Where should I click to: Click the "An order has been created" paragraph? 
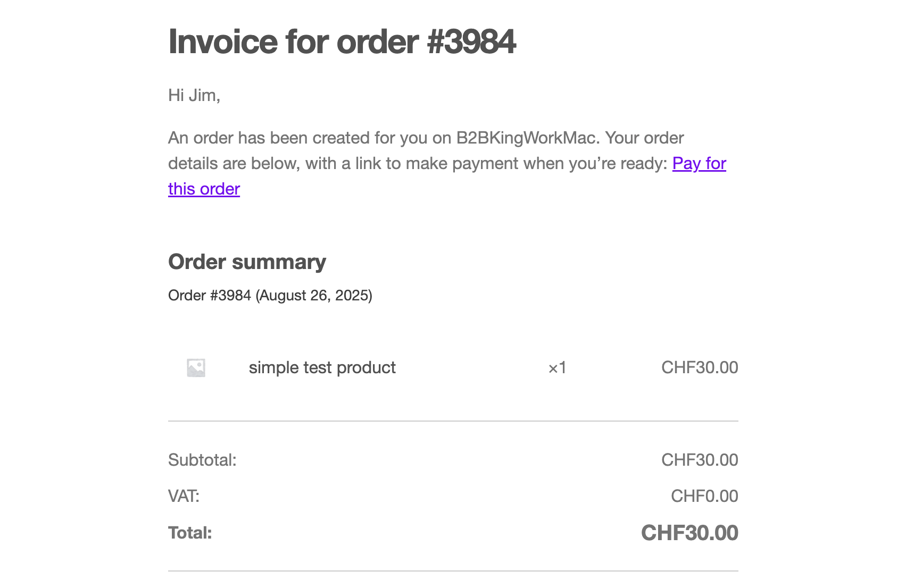(x=447, y=163)
